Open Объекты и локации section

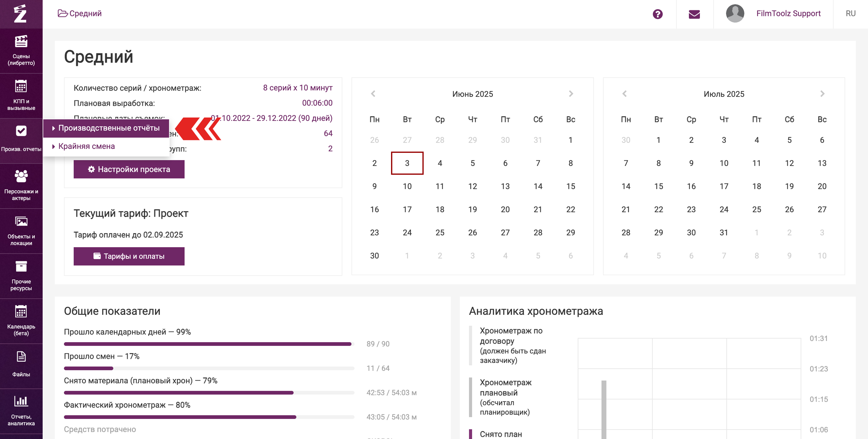point(21,231)
